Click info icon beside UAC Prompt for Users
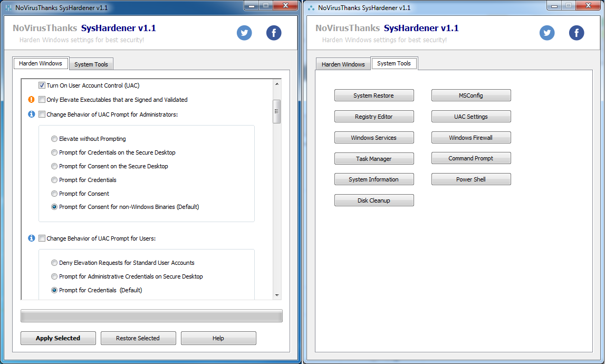This screenshot has height=364, width=605. [32, 238]
